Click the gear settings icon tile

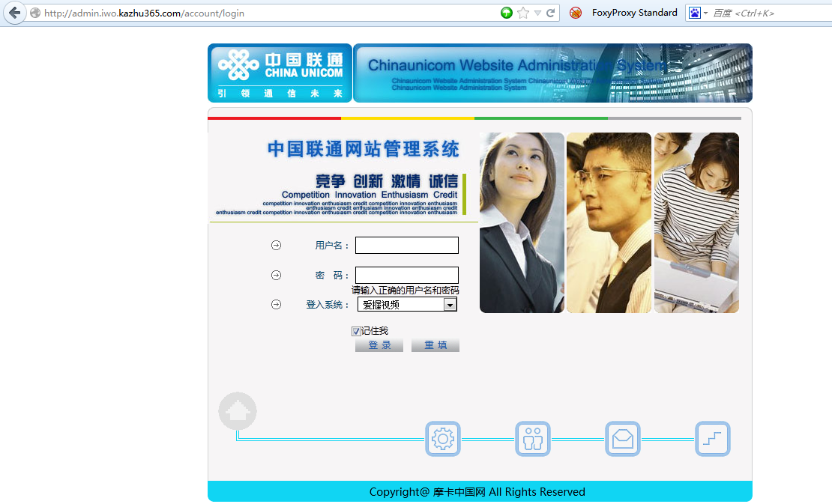pos(443,439)
